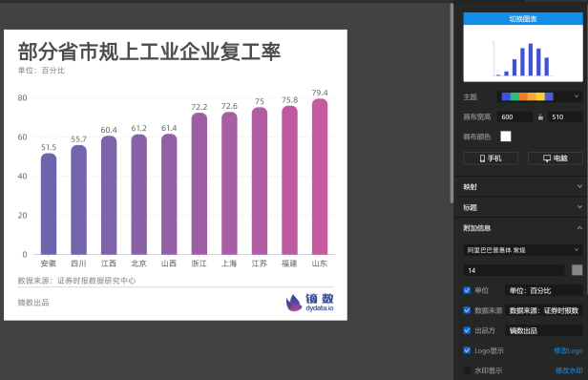Select the 浙江 bar showing 72.2

199,183
